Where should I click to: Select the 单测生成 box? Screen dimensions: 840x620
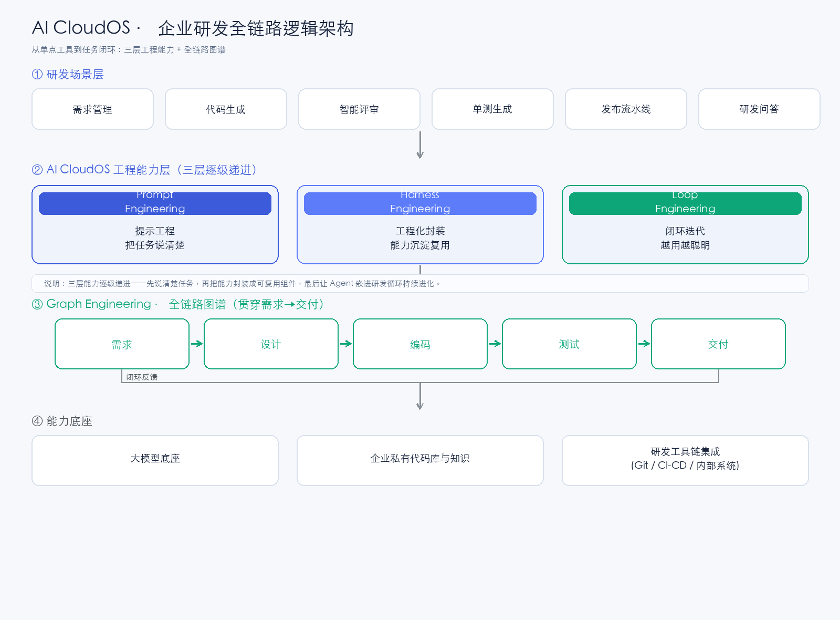492,109
